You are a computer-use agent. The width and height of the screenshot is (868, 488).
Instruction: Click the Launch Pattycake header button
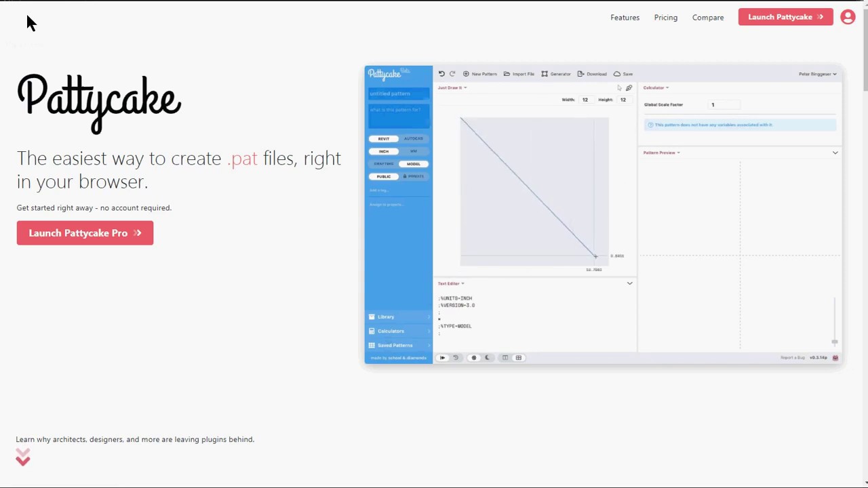point(786,17)
